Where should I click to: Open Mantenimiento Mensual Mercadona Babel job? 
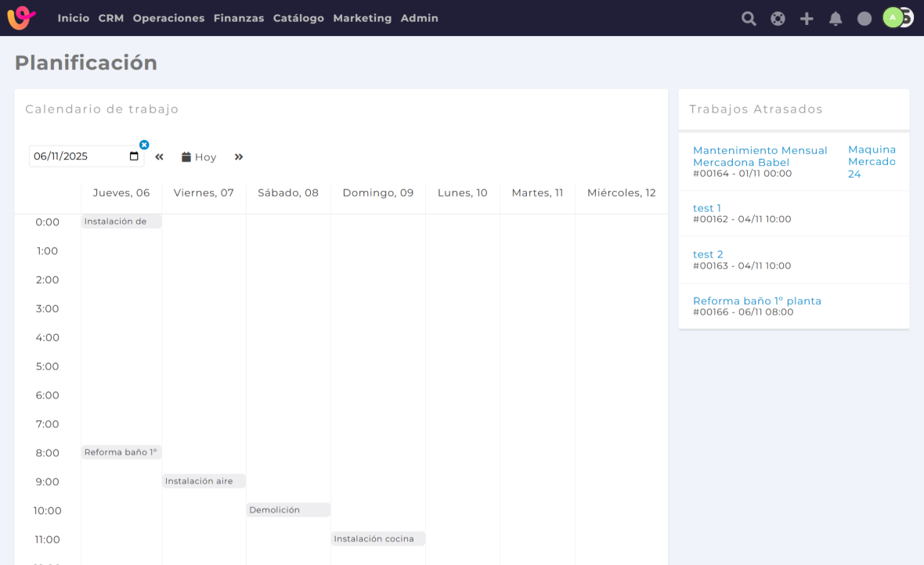760,156
